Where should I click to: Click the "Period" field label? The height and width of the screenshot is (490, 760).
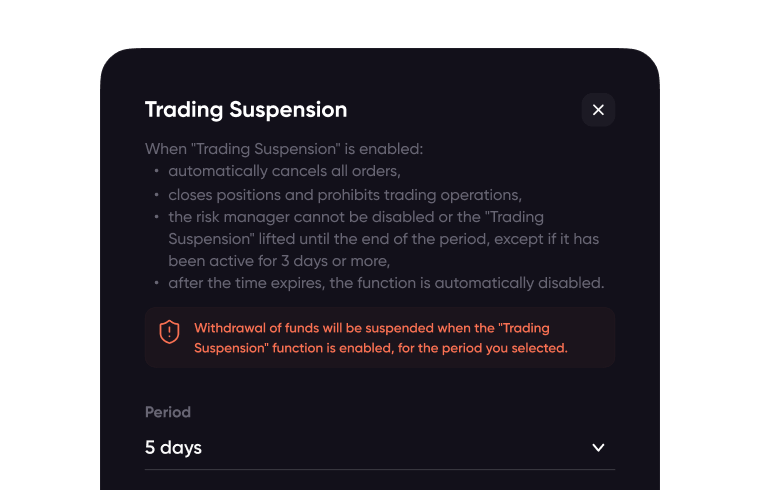[168, 412]
